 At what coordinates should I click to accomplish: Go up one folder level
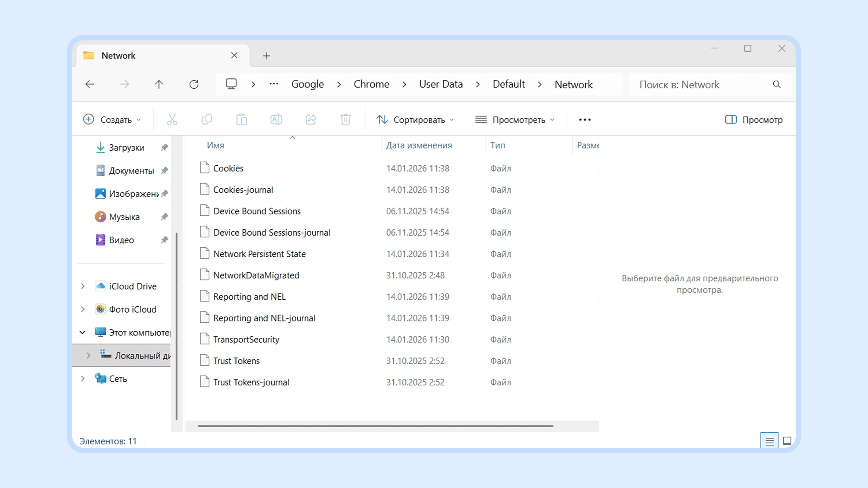tap(159, 84)
